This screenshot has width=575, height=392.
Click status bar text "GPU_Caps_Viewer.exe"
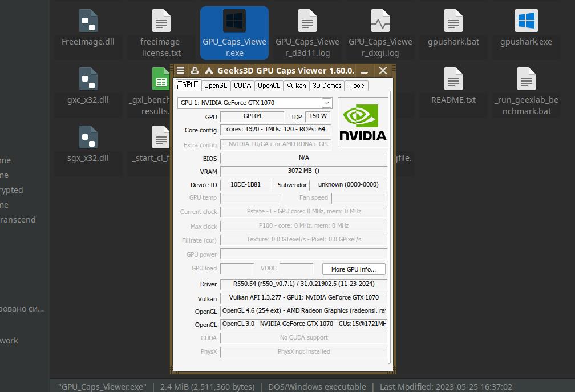click(x=102, y=387)
